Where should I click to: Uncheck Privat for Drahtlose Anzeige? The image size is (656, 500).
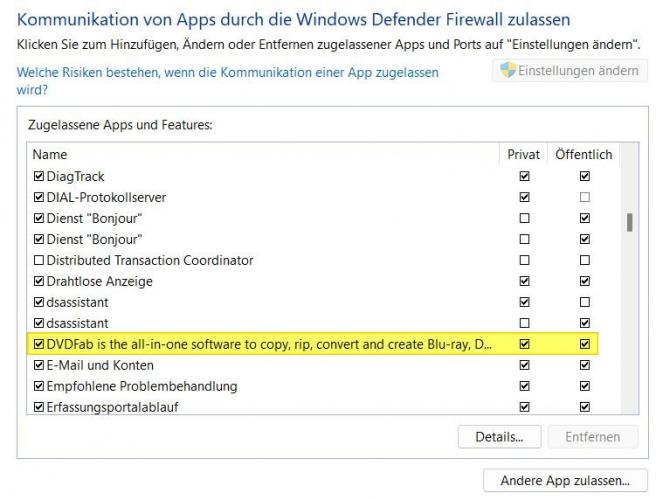pyautogui.click(x=524, y=281)
